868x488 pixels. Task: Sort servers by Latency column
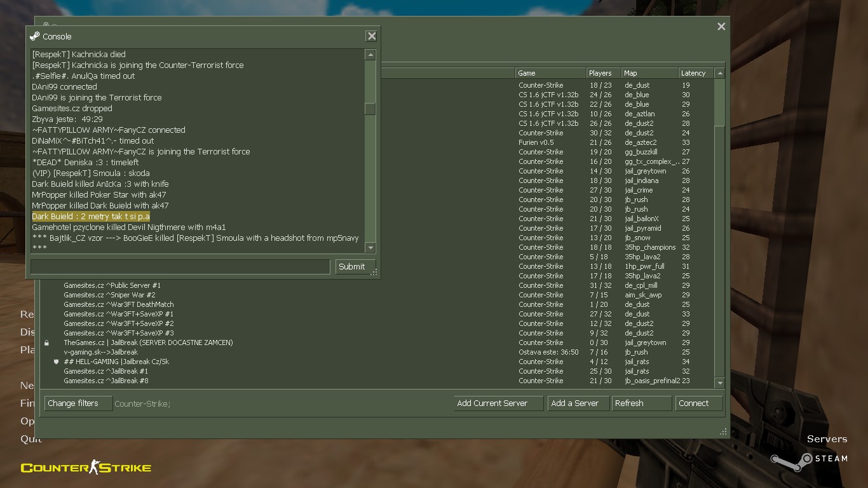(x=696, y=73)
